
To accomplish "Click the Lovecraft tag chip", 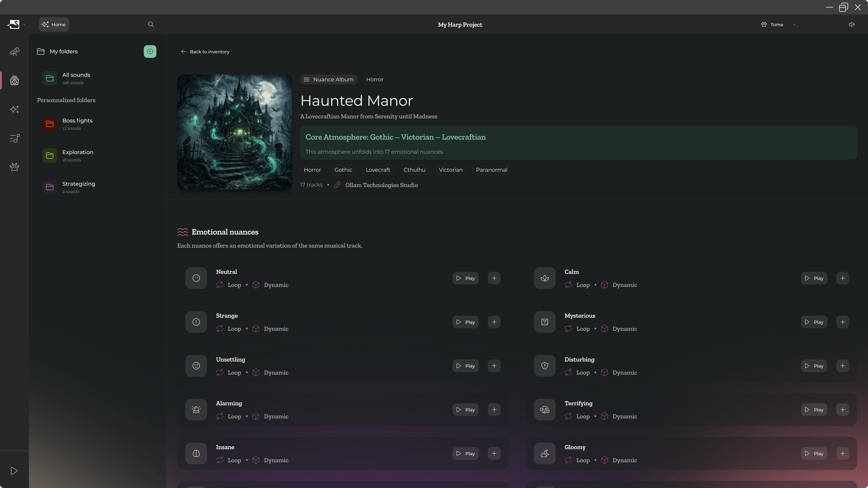I will tap(378, 170).
